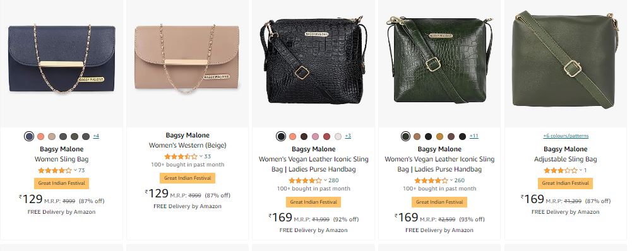The width and height of the screenshot is (644, 251).
Task: Expand rating chevron next to 280 reviews
Action: coord(325,180)
